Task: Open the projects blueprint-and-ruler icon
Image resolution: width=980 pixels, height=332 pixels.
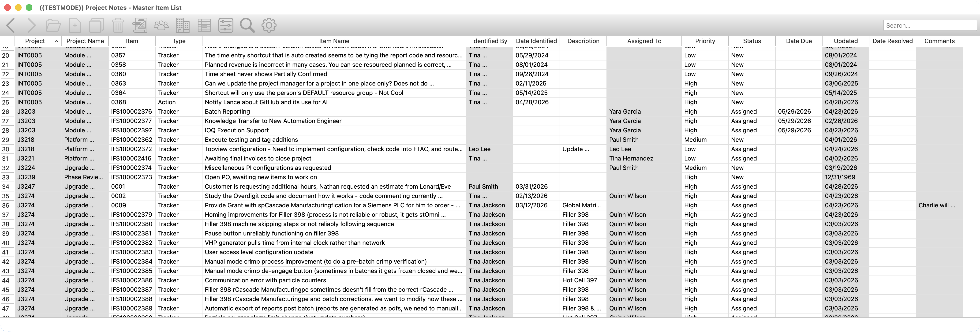Action: tap(140, 26)
